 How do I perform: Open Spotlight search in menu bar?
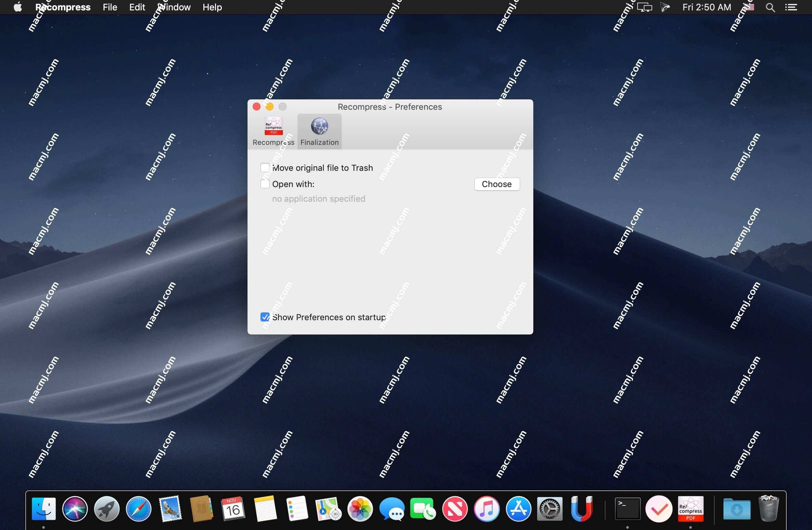click(770, 7)
